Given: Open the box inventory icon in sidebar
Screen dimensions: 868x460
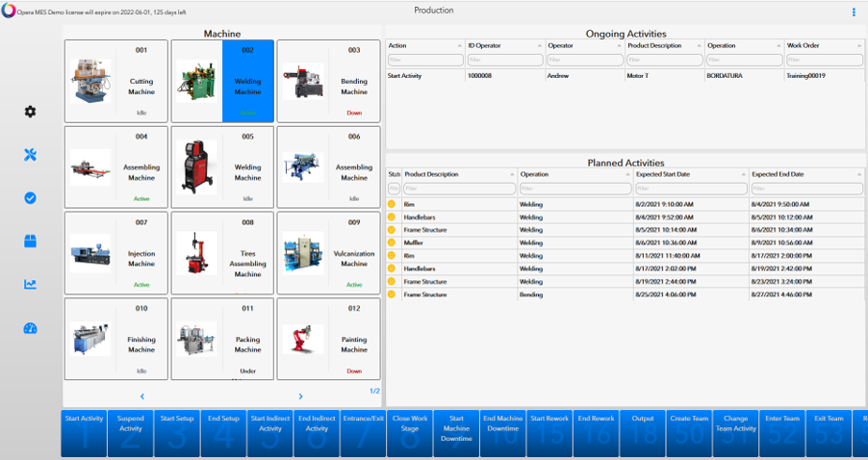Looking at the screenshot, I should [x=30, y=242].
